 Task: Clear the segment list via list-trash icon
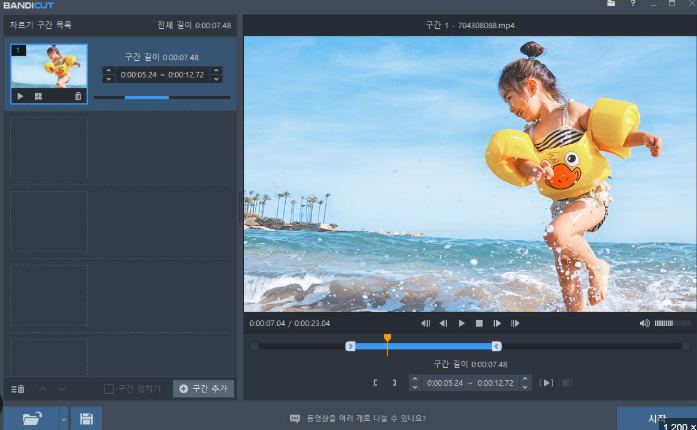pyautogui.click(x=18, y=389)
